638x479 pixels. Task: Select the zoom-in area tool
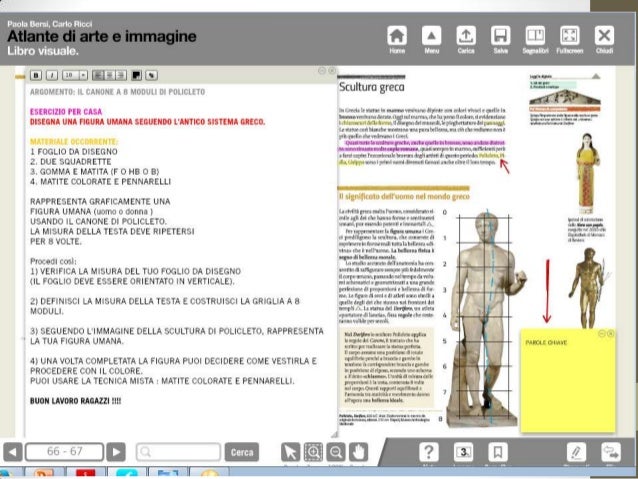click(x=313, y=452)
